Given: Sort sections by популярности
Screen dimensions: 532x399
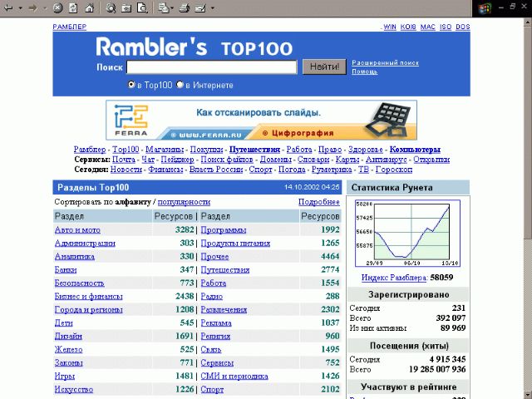Looking at the screenshot, I should [x=184, y=202].
